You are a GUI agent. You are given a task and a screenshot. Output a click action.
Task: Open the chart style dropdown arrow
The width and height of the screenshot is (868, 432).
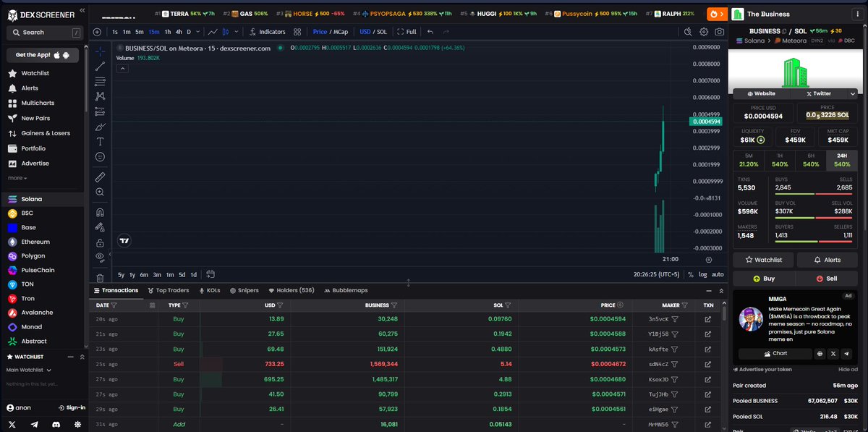pyautogui.click(x=235, y=32)
